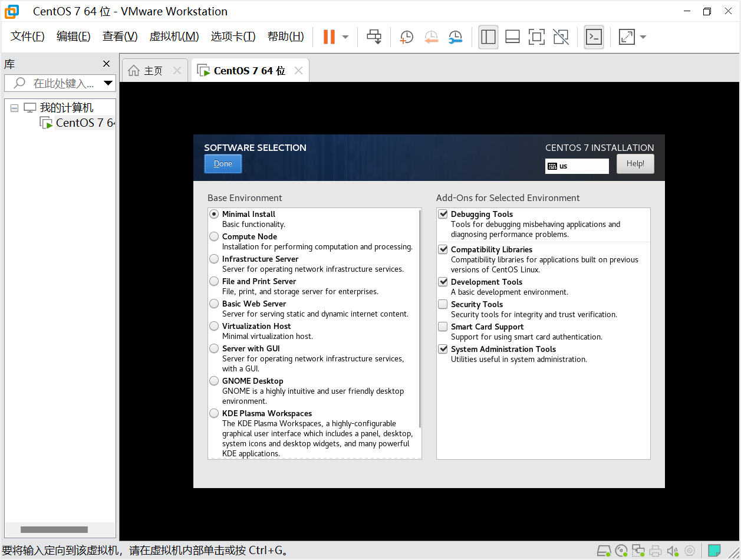Image resolution: width=741 pixels, height=560 pixels.
Task: Click the magnifier icon in the library search box
Action: tap(19, 83)
